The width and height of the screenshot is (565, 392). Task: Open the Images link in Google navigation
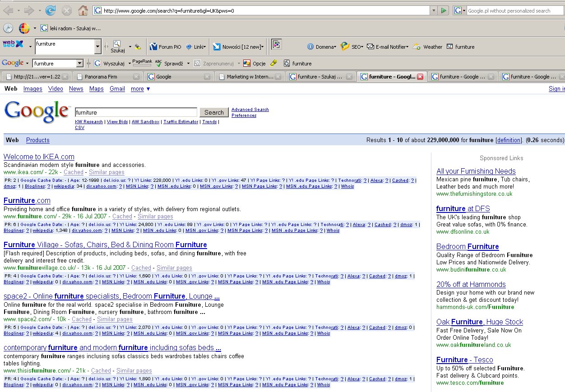coord(33,89)
